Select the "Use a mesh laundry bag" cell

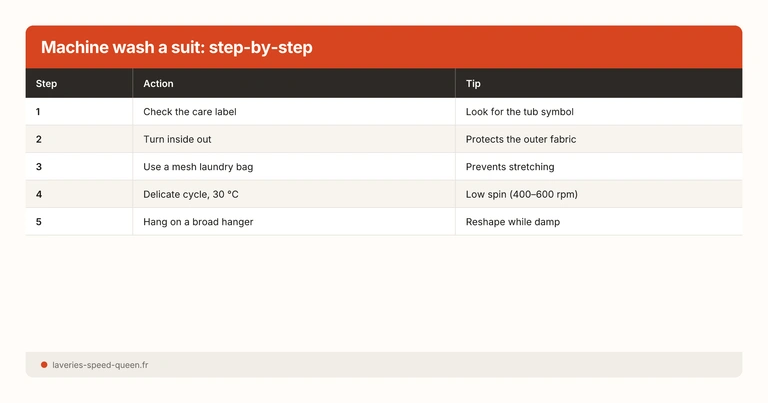pos(198,167)
